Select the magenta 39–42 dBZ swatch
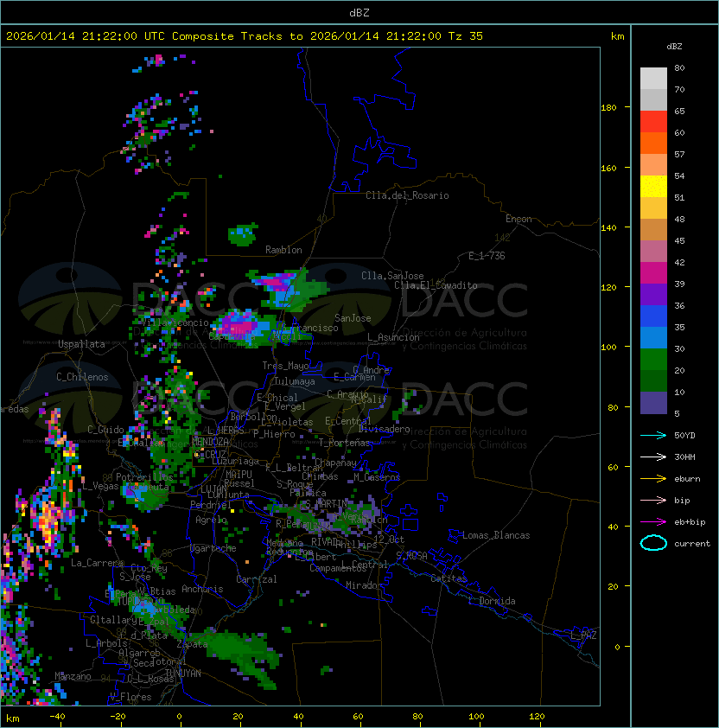 click(653, 273)
